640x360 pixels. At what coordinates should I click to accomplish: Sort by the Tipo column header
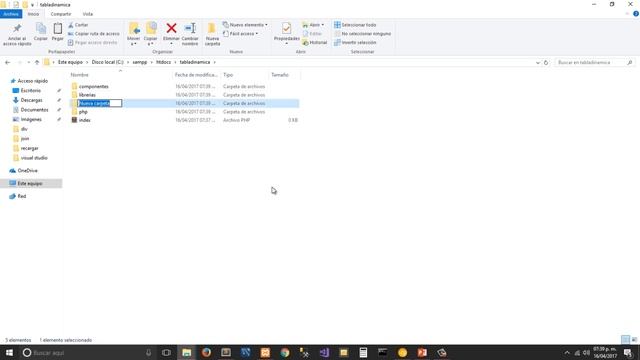pos(228,75)
